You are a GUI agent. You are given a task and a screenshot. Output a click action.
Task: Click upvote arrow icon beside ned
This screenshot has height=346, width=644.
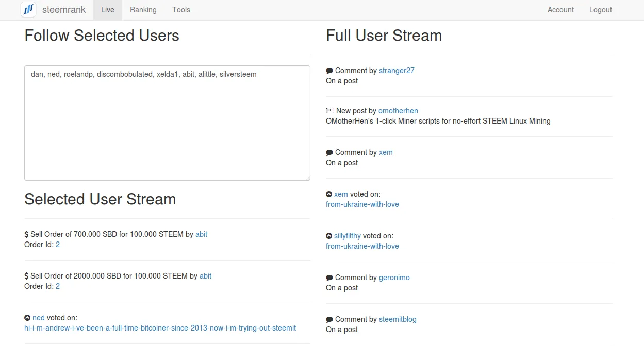[27, 318]
